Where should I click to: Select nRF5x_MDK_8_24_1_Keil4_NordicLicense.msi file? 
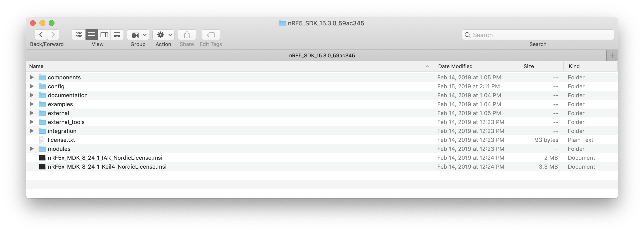click(x=107, y=167)
